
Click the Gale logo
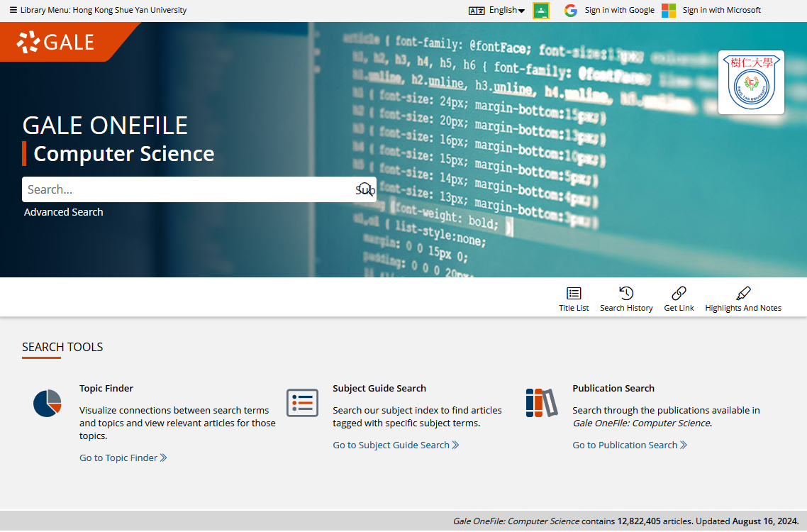click(x=55, y=42)
